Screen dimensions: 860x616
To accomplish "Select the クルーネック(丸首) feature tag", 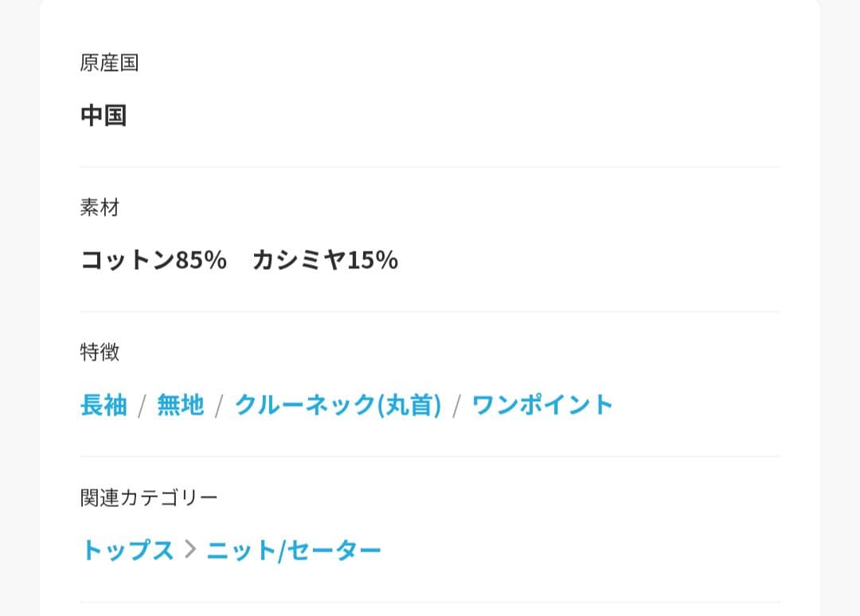I will tap(338, 405).
